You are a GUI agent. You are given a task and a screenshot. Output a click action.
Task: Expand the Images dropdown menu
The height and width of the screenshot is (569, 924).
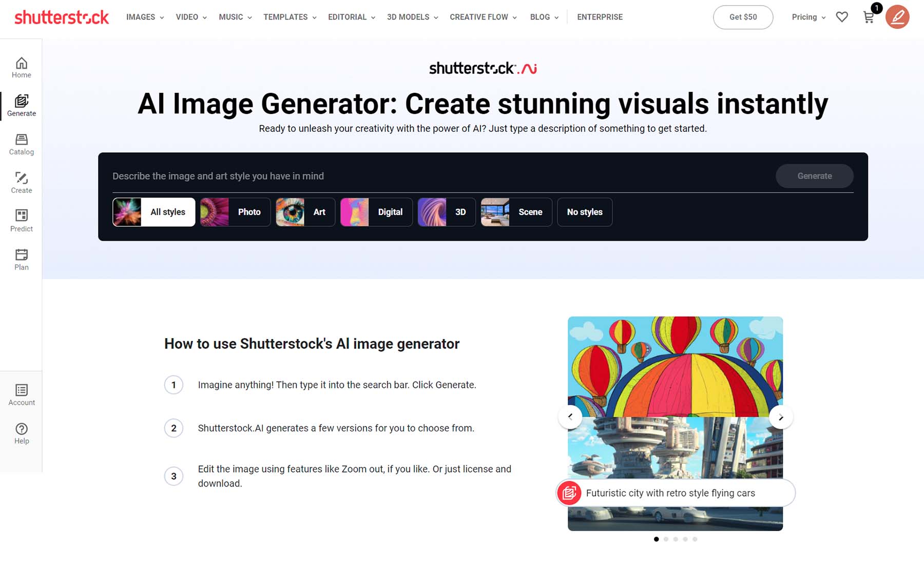pyautogui.click(x=145, y=17)
